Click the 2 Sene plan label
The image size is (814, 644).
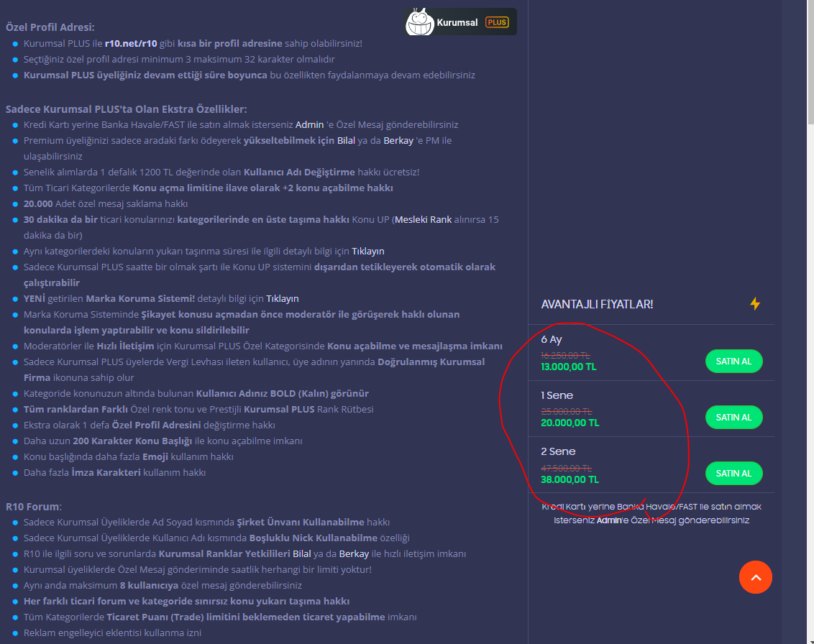558,451
